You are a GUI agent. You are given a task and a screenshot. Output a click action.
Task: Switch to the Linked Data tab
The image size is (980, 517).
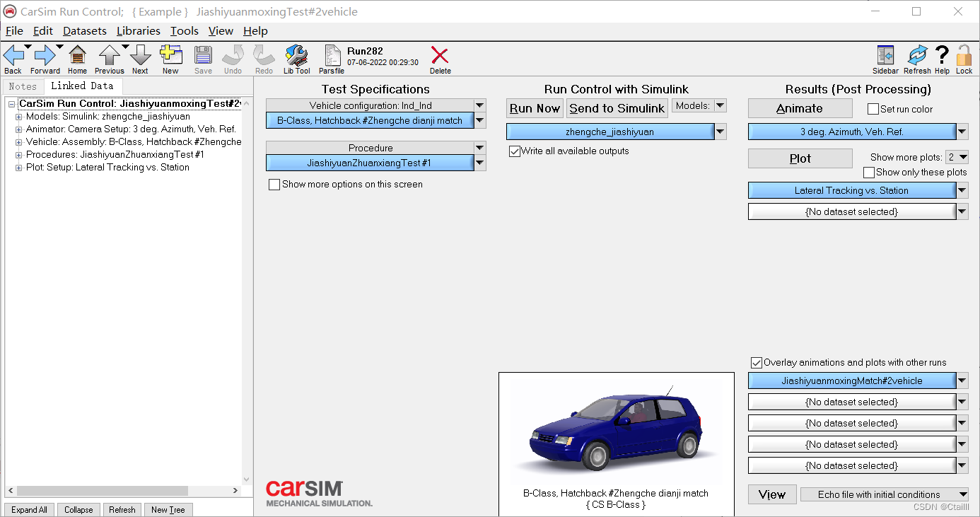tap(82, 86)
